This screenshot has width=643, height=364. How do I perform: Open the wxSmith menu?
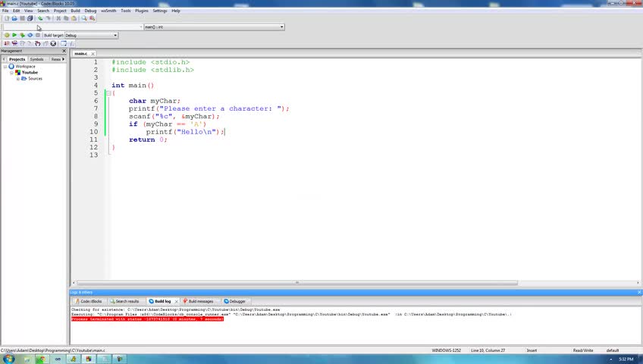108,11
